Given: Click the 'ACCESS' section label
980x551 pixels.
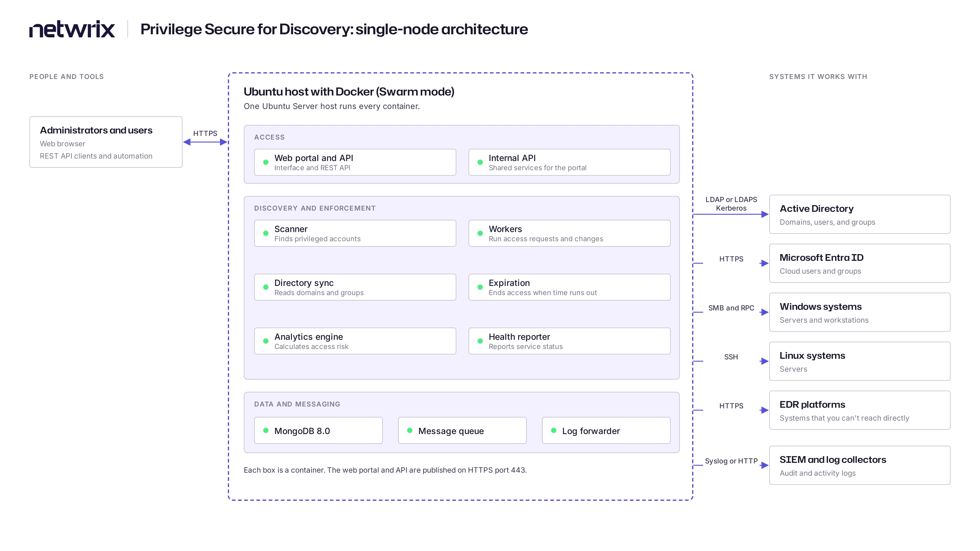Looking at the screenshot, I should tap(269, 137).
